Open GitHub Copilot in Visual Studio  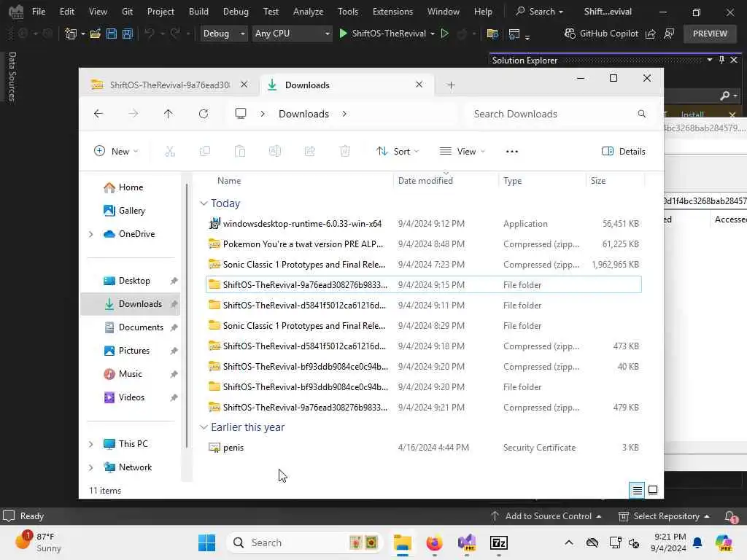point(601,34)
